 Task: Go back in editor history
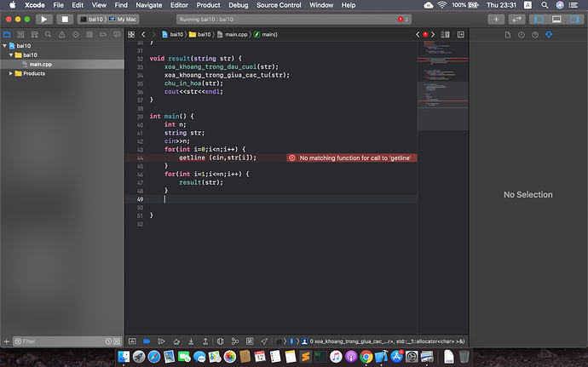tap(143, 35)
